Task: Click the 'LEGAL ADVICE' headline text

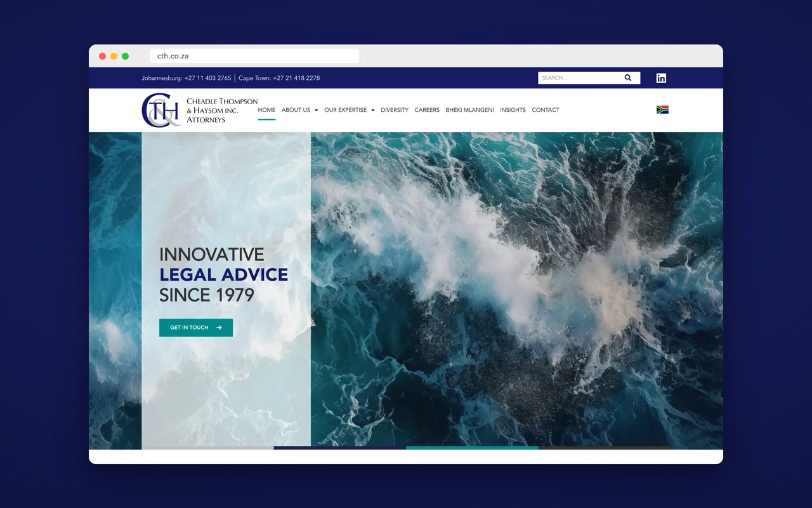Action: pos(223,274)
